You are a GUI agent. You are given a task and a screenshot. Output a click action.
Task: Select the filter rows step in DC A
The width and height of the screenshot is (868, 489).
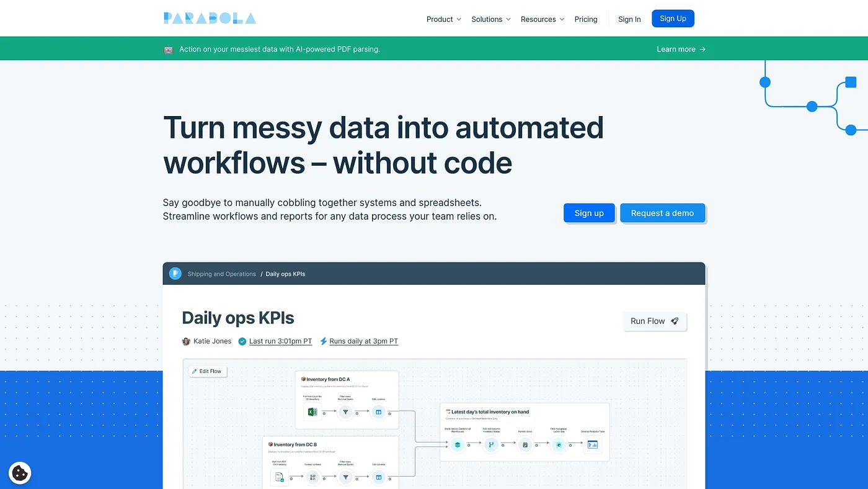click(x=345, y=411)
